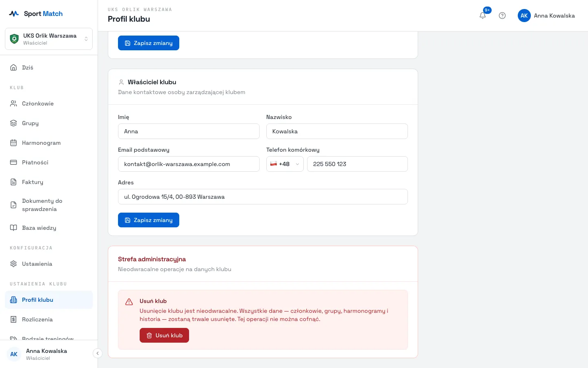Click the Email podstawowy input field
Viewport: 588px width, 368px height.
pyautogui.click(x=189, y=164)
